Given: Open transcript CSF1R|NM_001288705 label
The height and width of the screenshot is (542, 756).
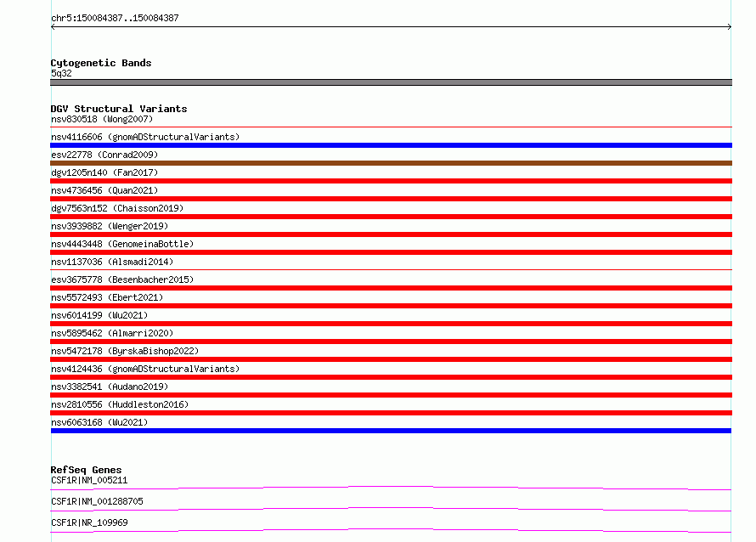Looking at the screenshot, I should [97, 501].
